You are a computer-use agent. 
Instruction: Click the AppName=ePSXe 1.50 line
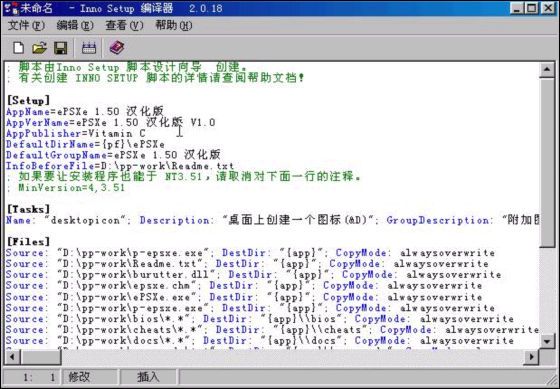coord(85,111)
